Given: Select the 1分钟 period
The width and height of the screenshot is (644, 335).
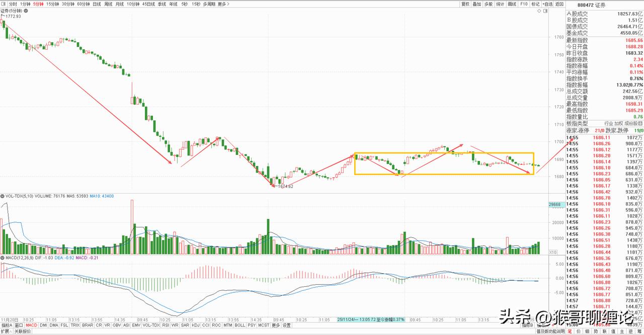Looking at the screenshot, I should [25, 4].
